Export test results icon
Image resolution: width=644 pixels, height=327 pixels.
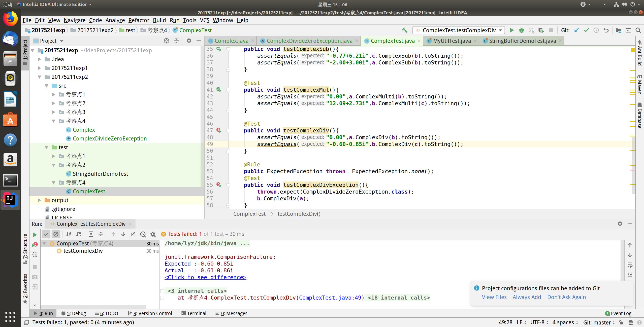click(133, 234)
